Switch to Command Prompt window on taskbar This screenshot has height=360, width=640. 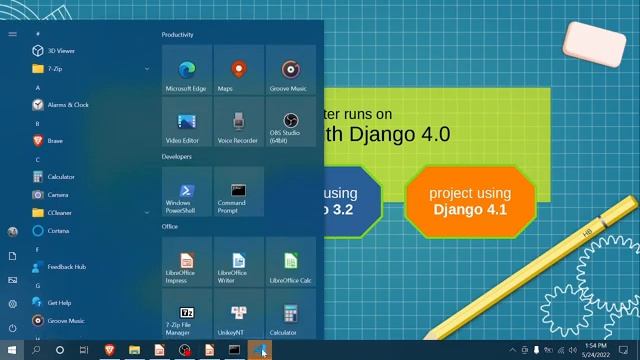234,350
